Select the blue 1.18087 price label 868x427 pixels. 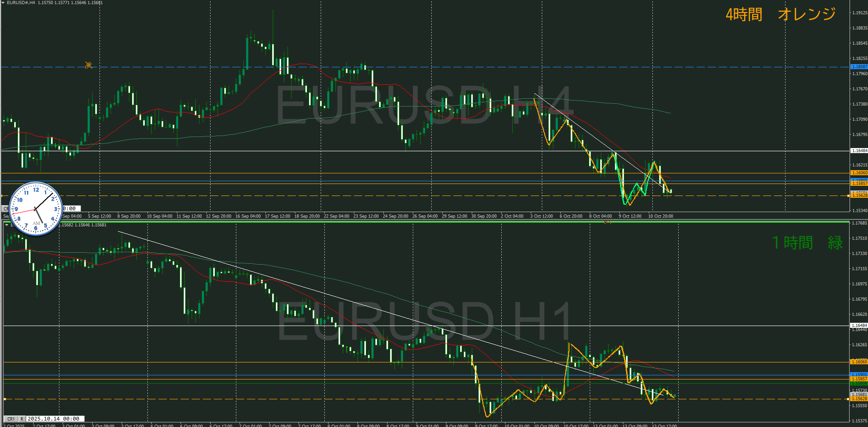coord(859,67)
